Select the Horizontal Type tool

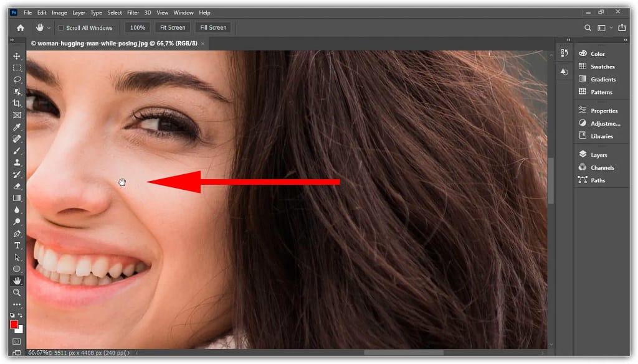tap(17, 245)
